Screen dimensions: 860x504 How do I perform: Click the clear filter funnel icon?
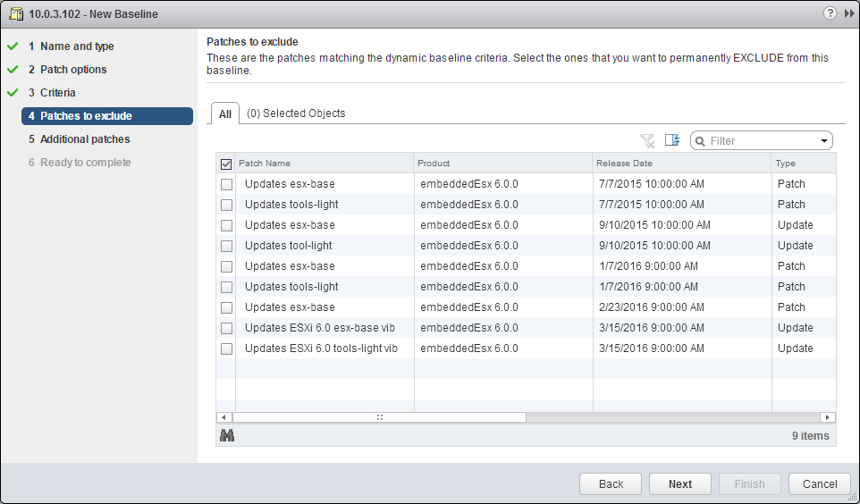647,141
